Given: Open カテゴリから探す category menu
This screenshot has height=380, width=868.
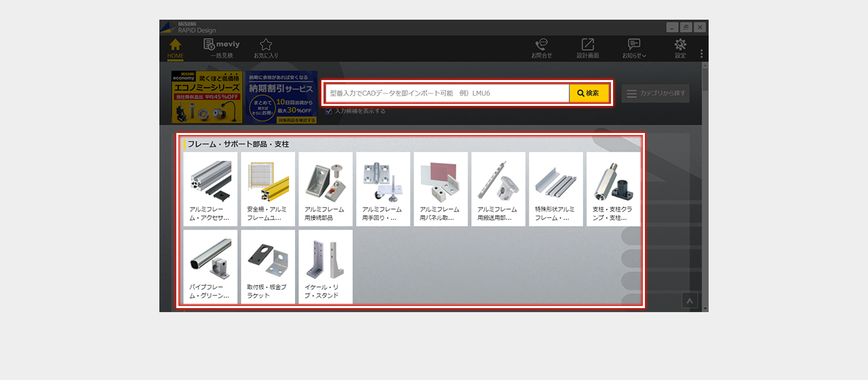Looking at the screenshot, I should coord(655,94).
